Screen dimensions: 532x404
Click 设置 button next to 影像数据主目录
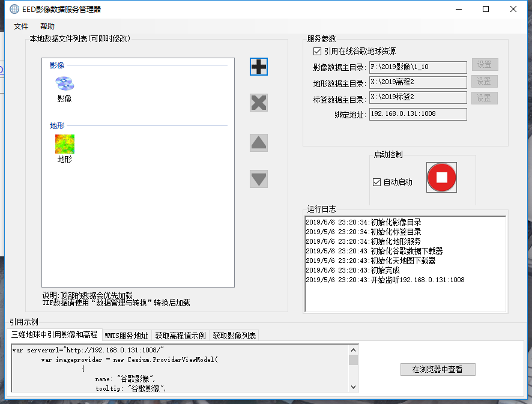(x=484, y=65)
